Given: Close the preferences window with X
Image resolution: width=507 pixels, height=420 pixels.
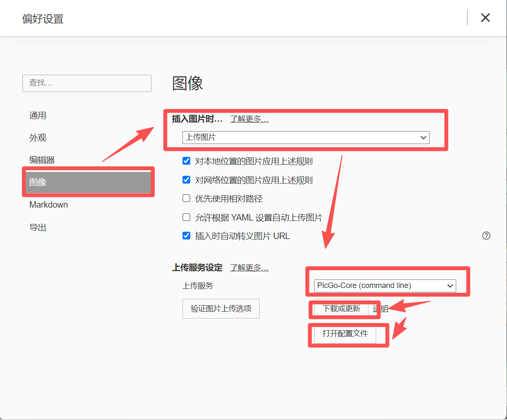Looking at the screenshot, I should [x=485, y=18].
